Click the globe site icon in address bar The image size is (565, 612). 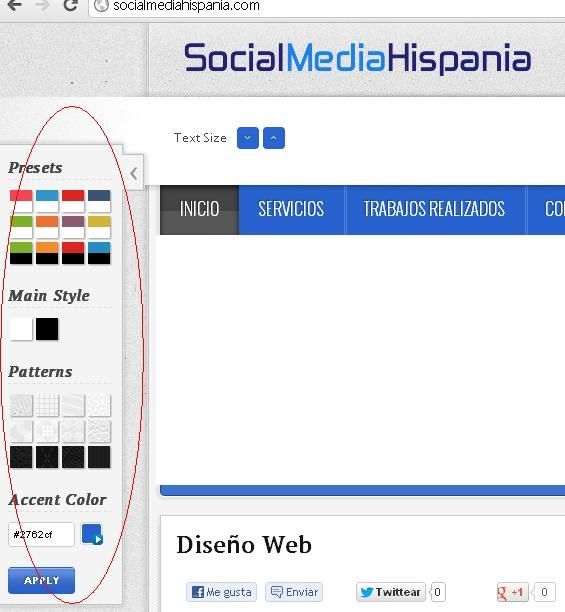coord(101,5)
